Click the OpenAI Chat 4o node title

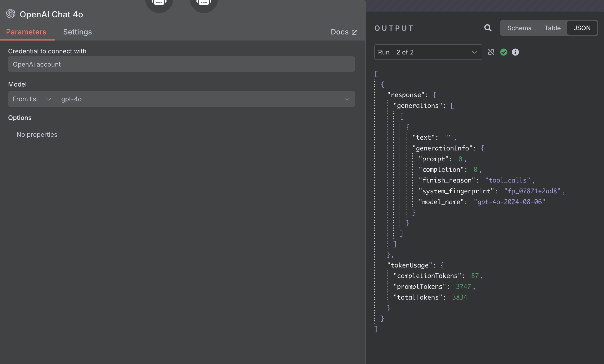[x=51, y=14]
